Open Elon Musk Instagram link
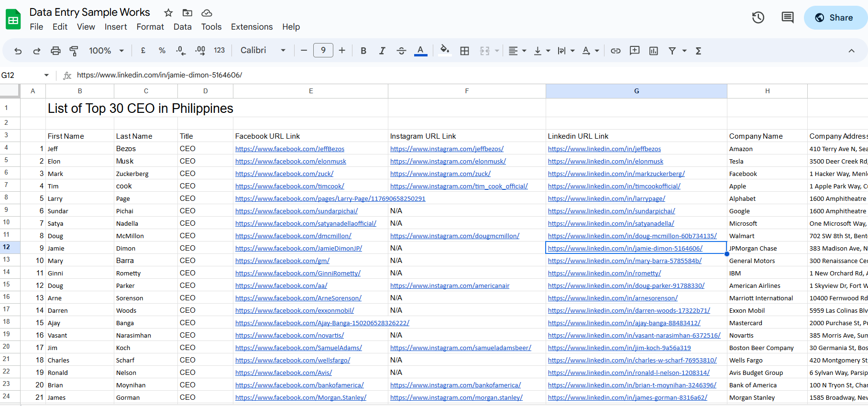The image size is (868, 406). (x=448, y=162)
